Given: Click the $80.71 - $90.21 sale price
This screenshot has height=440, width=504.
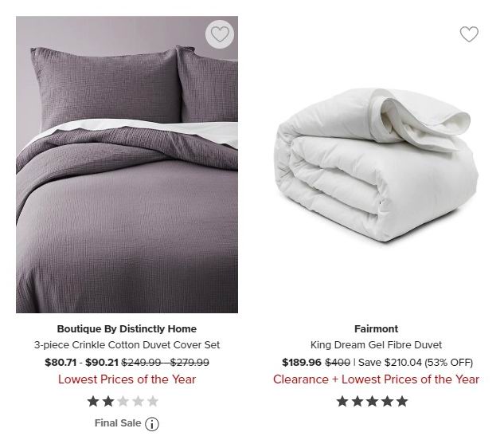Looking at the screenshot, I should [x=82, y=363].
